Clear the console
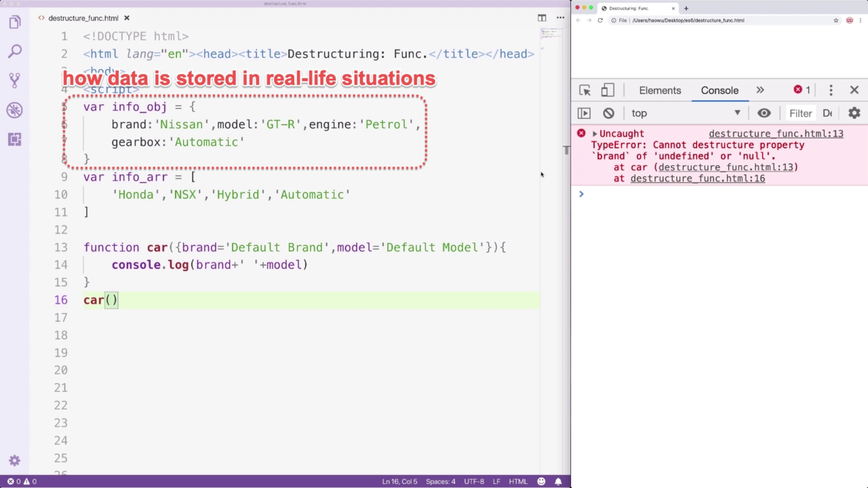The height and width of the screenshot is (488, 868). click(x=608, y=113)
